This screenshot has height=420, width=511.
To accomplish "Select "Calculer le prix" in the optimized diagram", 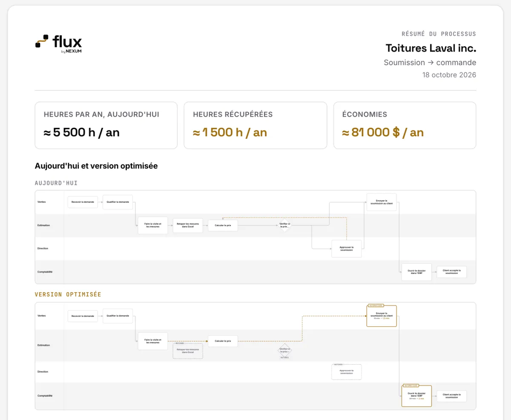I will 223,341.
